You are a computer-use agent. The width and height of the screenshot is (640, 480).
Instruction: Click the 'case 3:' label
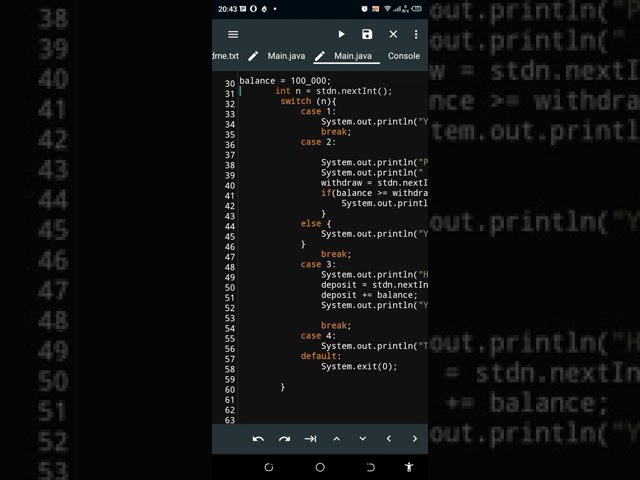[x=318, y=264]
